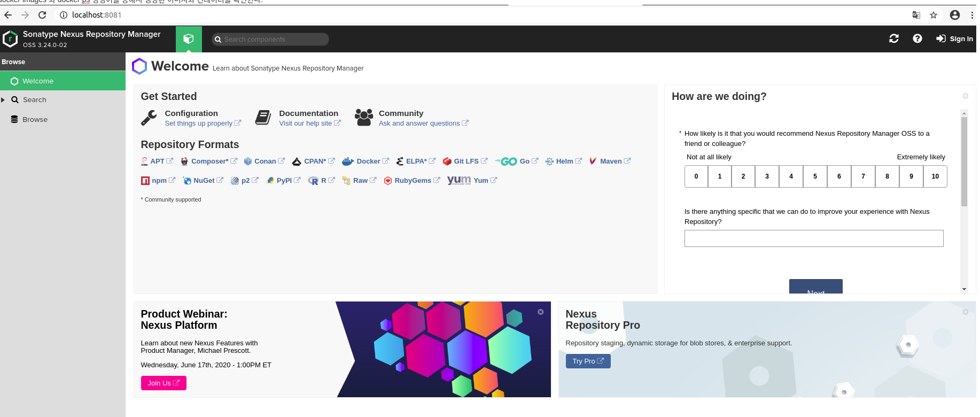
Task: Open the Conan format link
Action: pyautogui.click(x=265, y=161)
